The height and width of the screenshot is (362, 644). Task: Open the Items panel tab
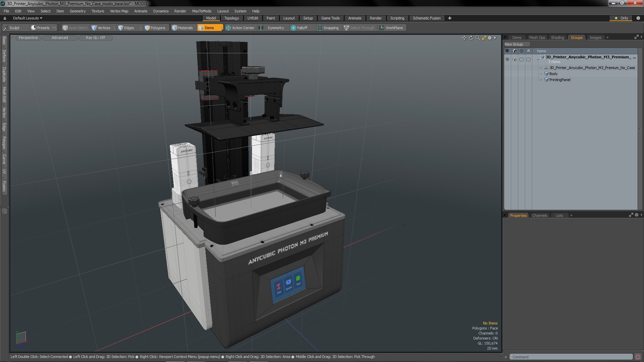(x=517, y=38)
